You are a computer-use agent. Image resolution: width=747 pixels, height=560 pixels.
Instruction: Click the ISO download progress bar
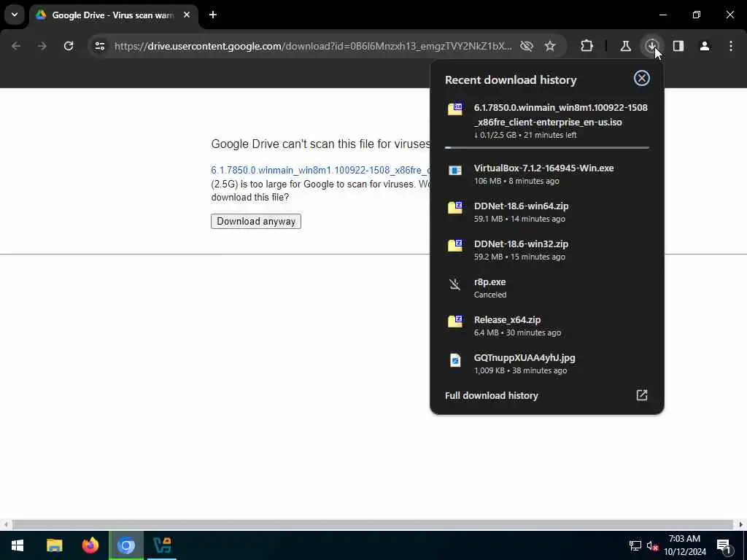[x=547, y=147]
